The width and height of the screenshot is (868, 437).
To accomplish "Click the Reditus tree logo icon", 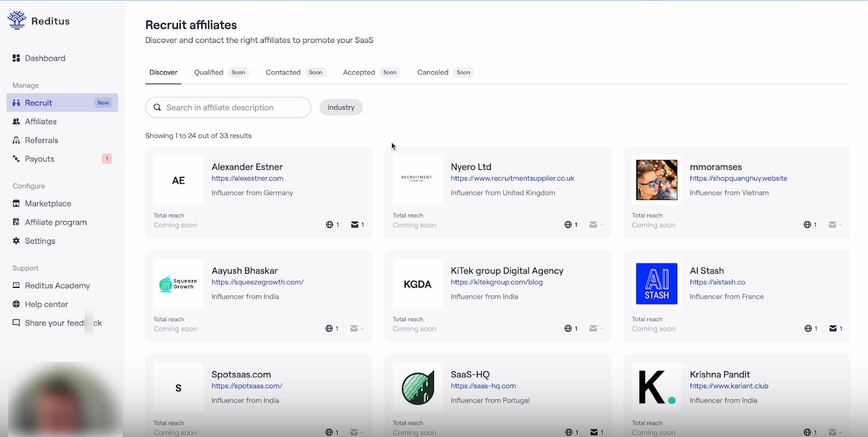I will coord(17,20).
